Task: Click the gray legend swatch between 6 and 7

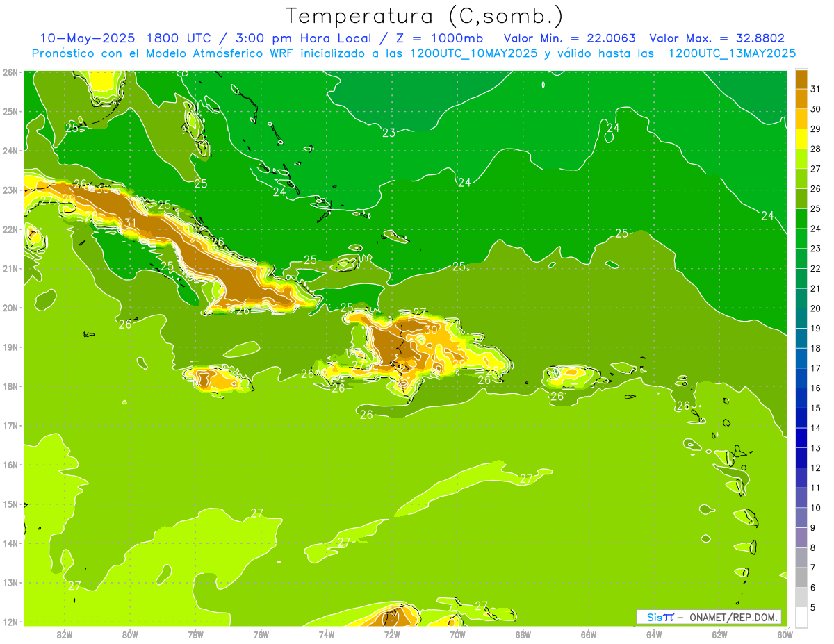Action: tap(802, 577)
